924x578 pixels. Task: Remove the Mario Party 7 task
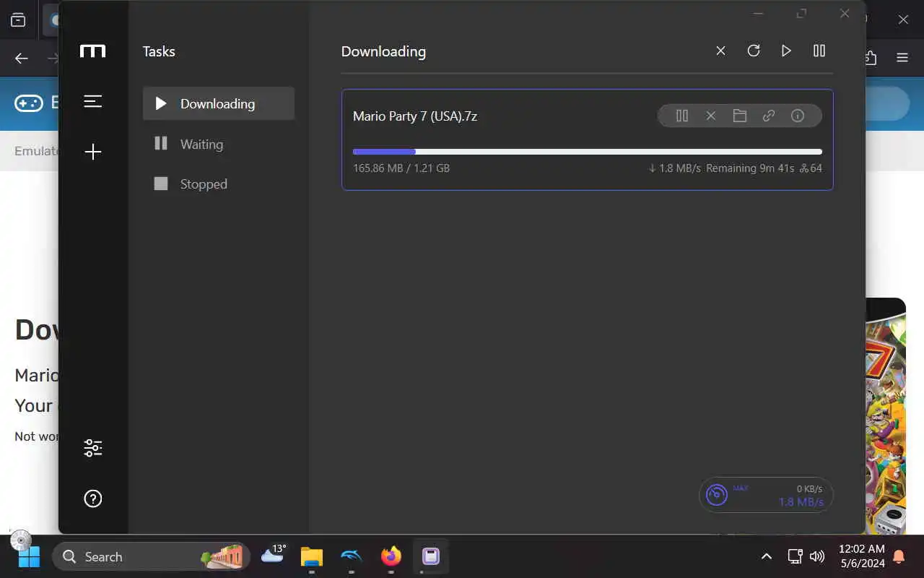click(x=711, y=116)
